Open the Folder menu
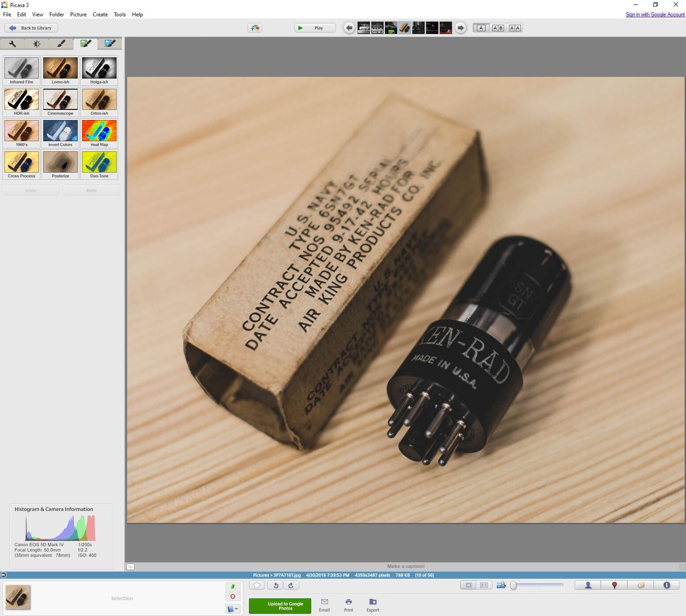The height and width of the screenshot is (616, 686). point(57,15)
